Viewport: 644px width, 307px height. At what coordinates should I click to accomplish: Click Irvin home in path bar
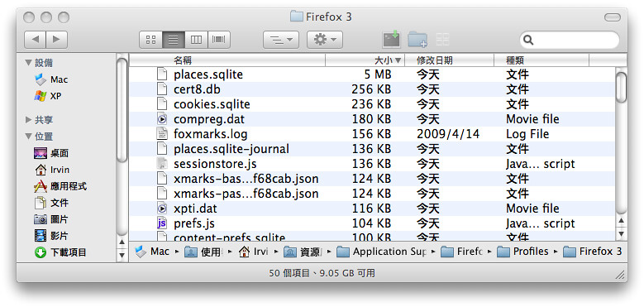pos(253,251)
